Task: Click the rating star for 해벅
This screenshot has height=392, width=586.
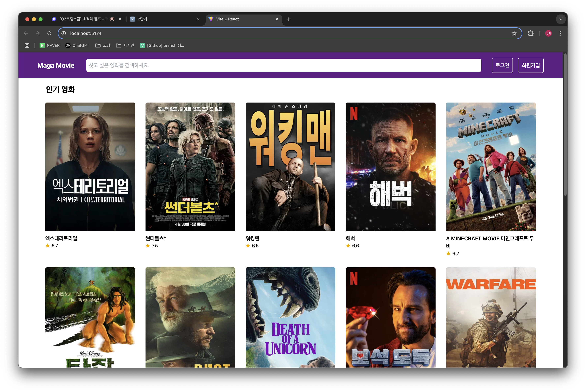Action: [348, 245]
